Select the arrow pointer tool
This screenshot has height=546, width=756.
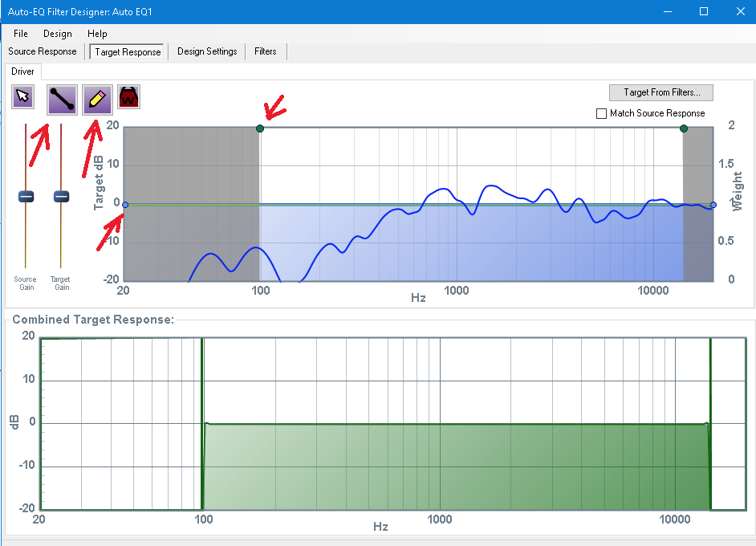coord(22,97)
